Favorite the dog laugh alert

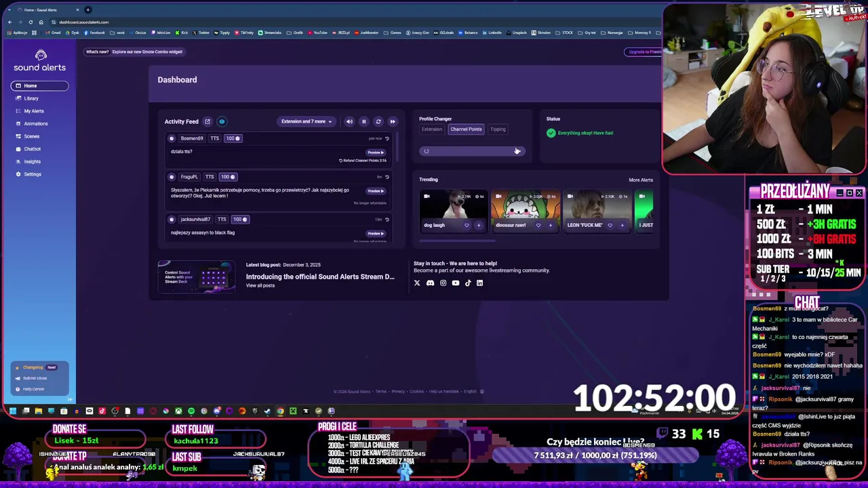(x=467, y=225)
